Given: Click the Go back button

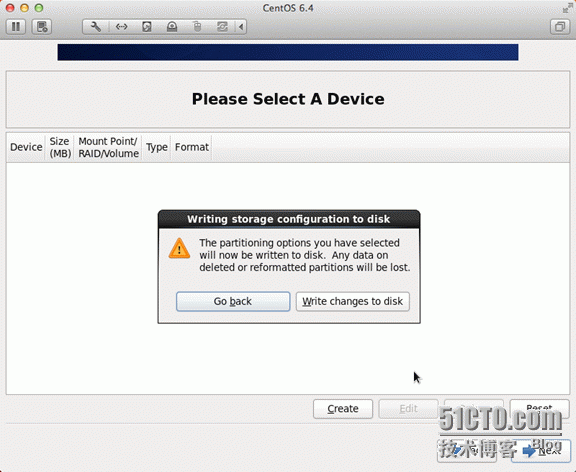Looking at the screenshot, I should coord(233,302).
